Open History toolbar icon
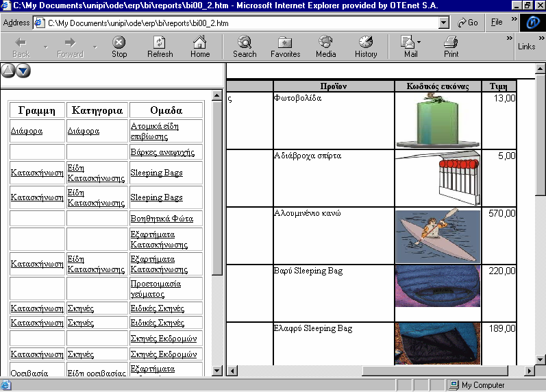546x392 pixels. [366, 42]
